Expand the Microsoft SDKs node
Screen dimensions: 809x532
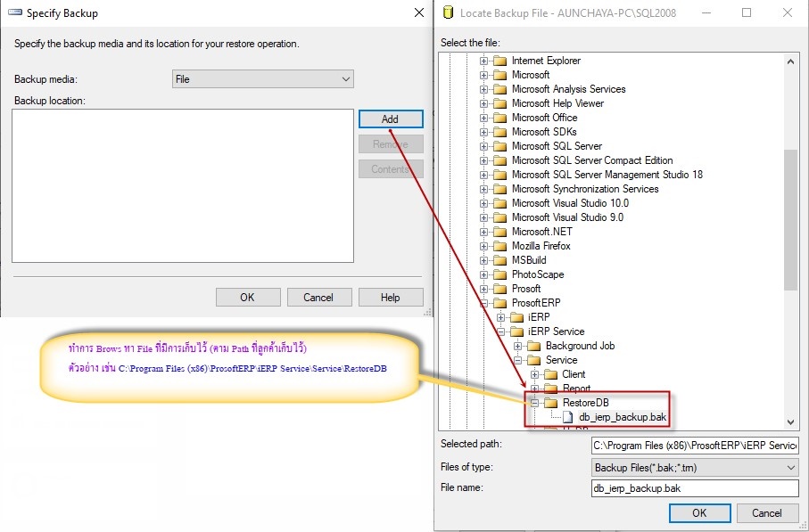point(483,132)
